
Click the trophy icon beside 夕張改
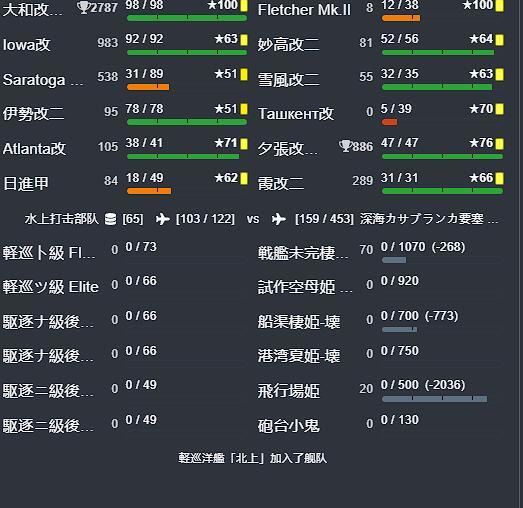pyautogui.click(x=345, y=146)
